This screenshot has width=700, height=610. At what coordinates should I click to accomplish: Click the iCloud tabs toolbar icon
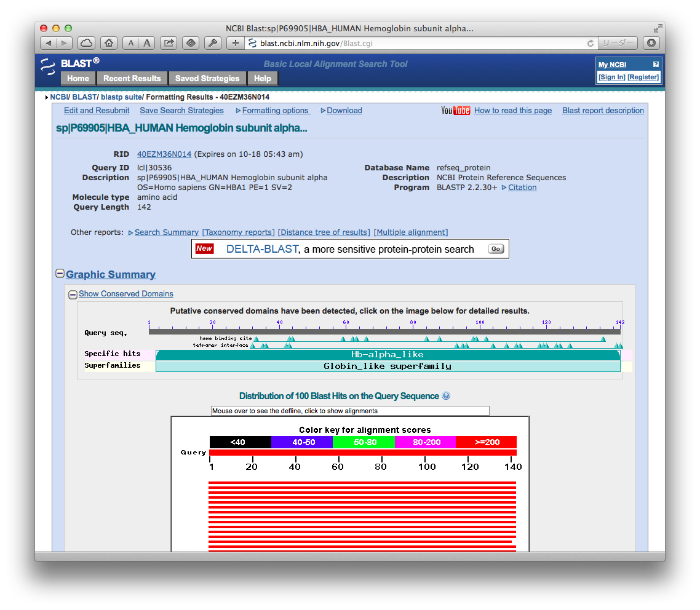[x=86, y=43]
